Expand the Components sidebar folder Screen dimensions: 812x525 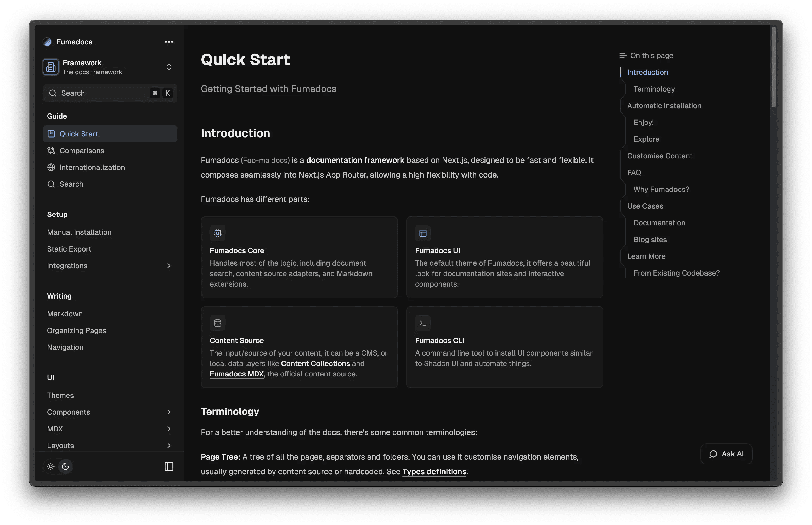pyautogui.click(x=169, y=412)
